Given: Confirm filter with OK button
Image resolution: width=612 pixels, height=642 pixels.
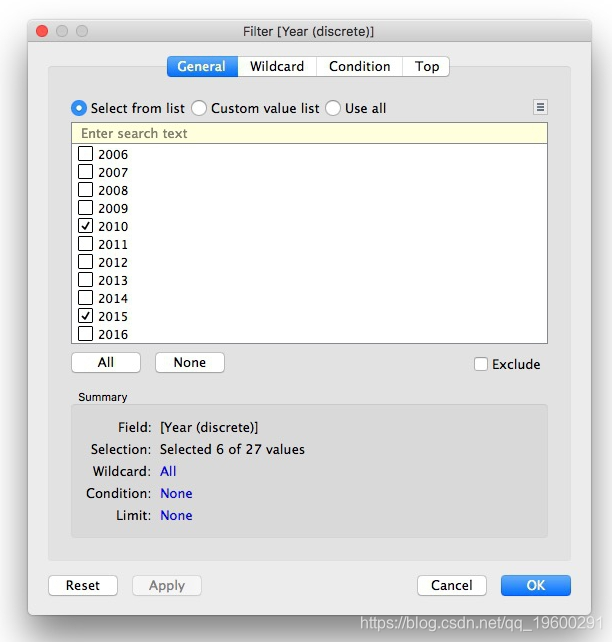Looking at the screenshot, I should (536, 585).
